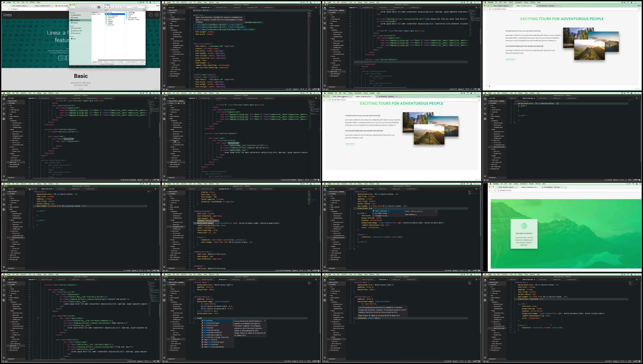The image size is (643, 364).
Task: Click the Finder window share icon
Action: (115, 7)
